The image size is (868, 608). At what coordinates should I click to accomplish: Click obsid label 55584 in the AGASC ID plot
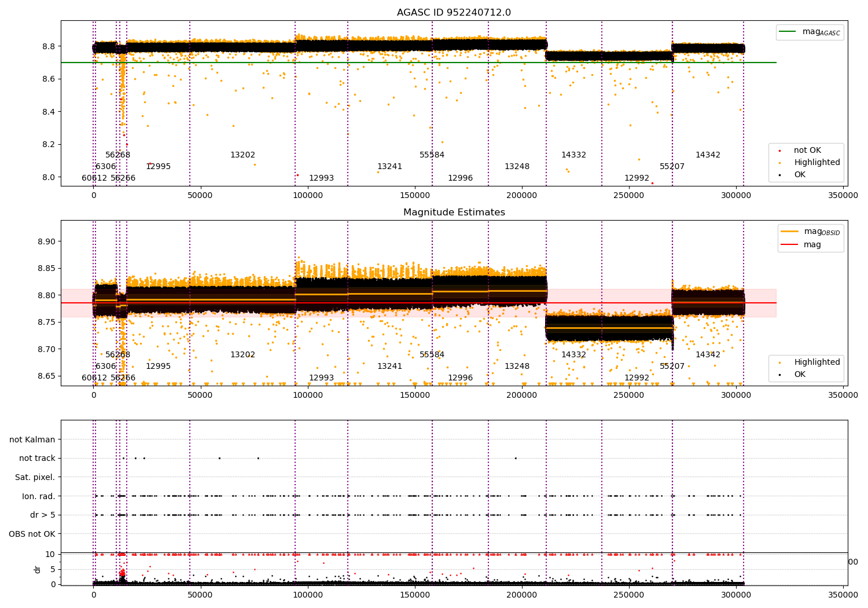click(432, 155)
